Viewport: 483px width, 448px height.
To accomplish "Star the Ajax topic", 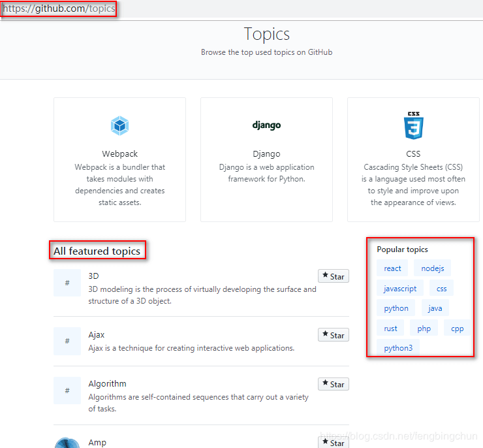I will 334,335.
